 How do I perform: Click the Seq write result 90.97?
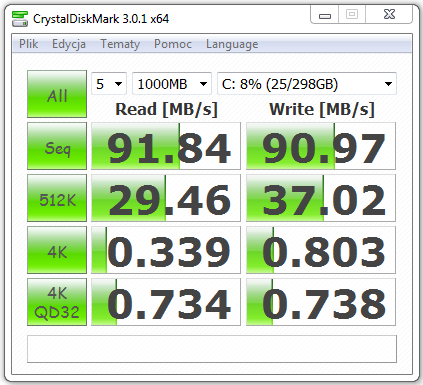321,146
